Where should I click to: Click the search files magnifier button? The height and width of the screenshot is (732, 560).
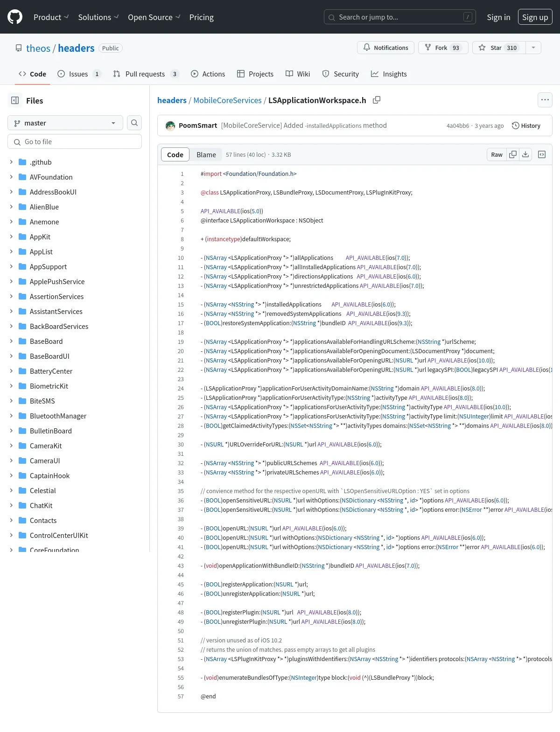pyautogui.click(x=134, y=123)
